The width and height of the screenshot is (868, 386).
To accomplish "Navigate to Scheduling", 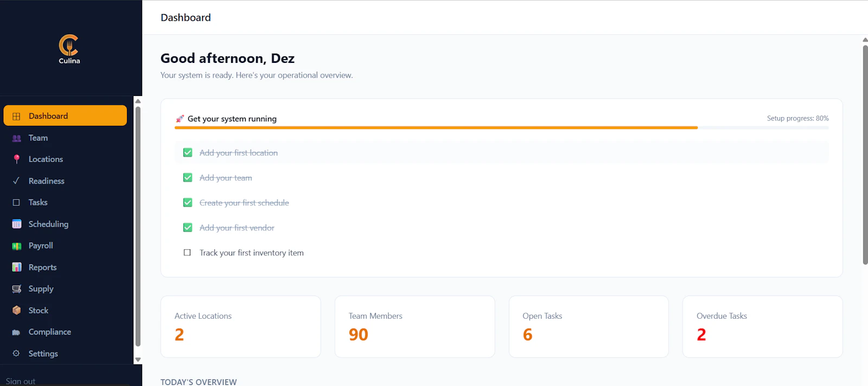I will click(65, 224).
